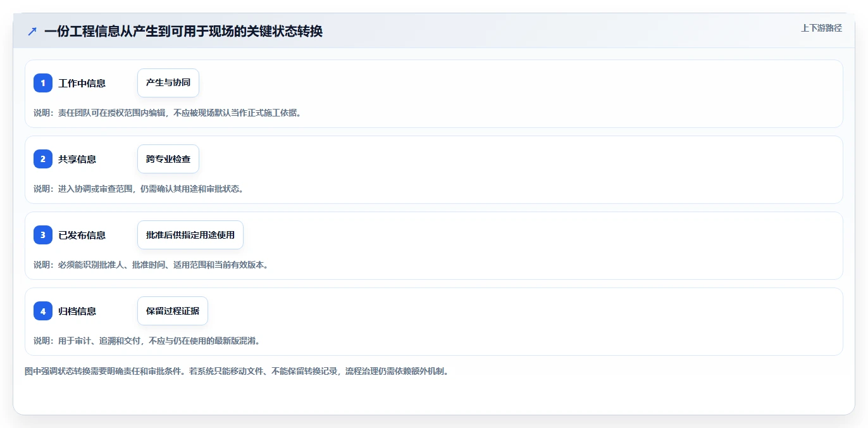The image size is (868, 428).
Task: Click the arrow icon beside the title
Action: 32,31
